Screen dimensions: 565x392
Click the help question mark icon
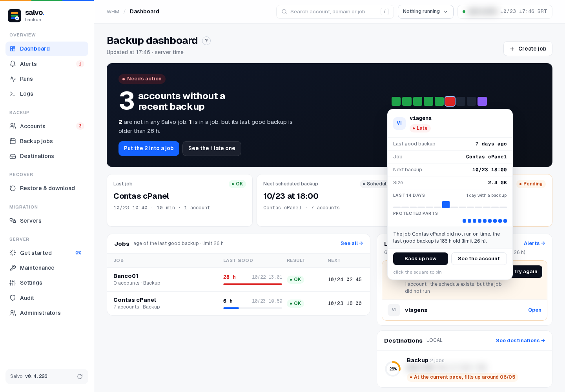[206, 41]
